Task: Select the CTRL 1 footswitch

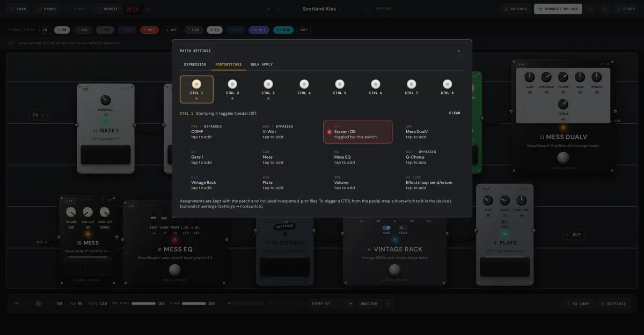Action: [196, 89]
